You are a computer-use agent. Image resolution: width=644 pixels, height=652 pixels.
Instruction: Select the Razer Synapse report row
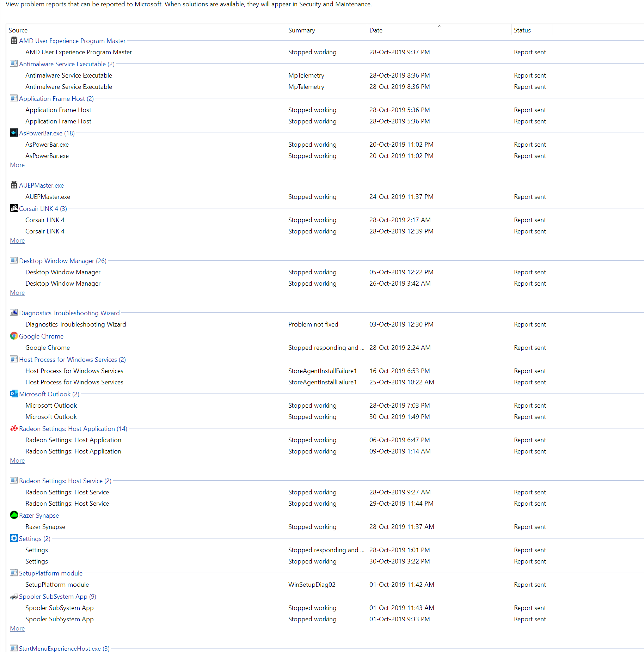click(286, 527)
